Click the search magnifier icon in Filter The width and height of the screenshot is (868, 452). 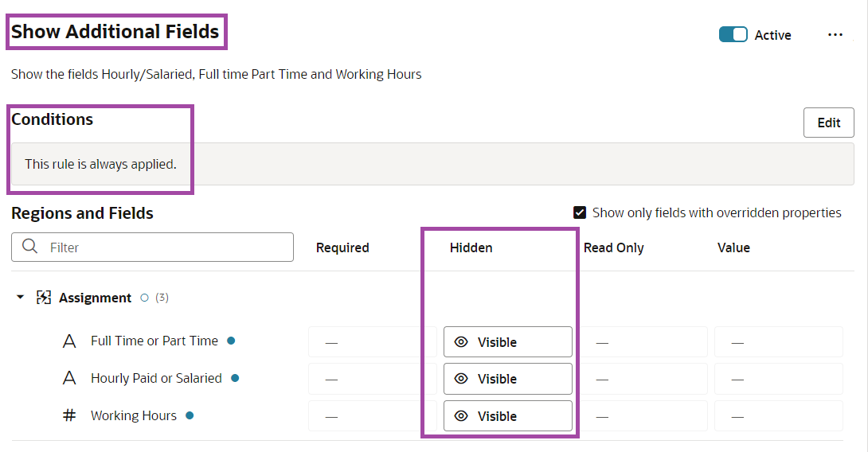point(30,247)
